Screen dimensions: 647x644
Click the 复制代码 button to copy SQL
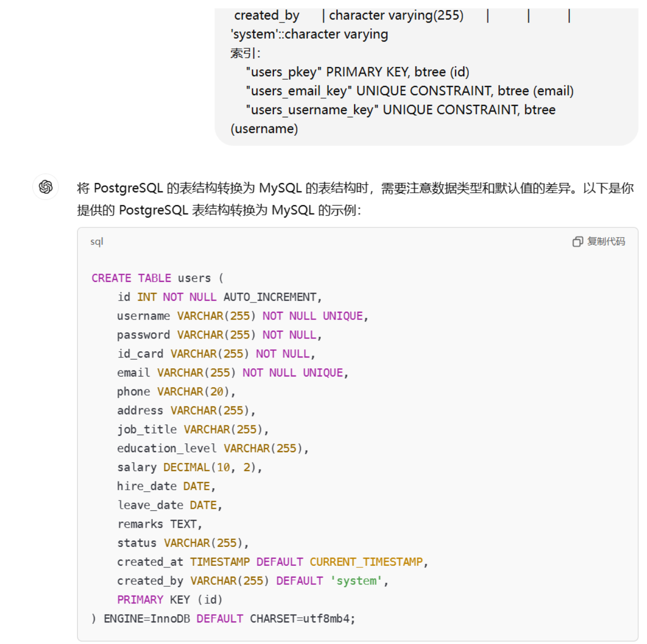coord(606,241)
